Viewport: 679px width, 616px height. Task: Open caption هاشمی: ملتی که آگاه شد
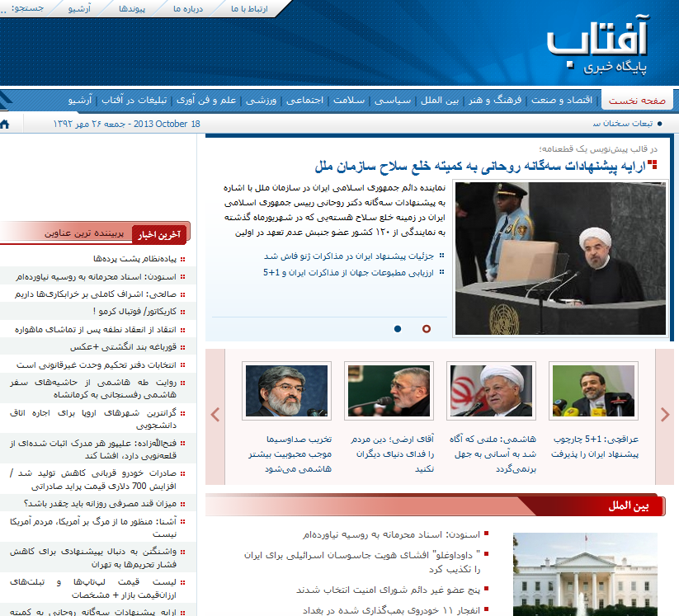coord(493,454)
